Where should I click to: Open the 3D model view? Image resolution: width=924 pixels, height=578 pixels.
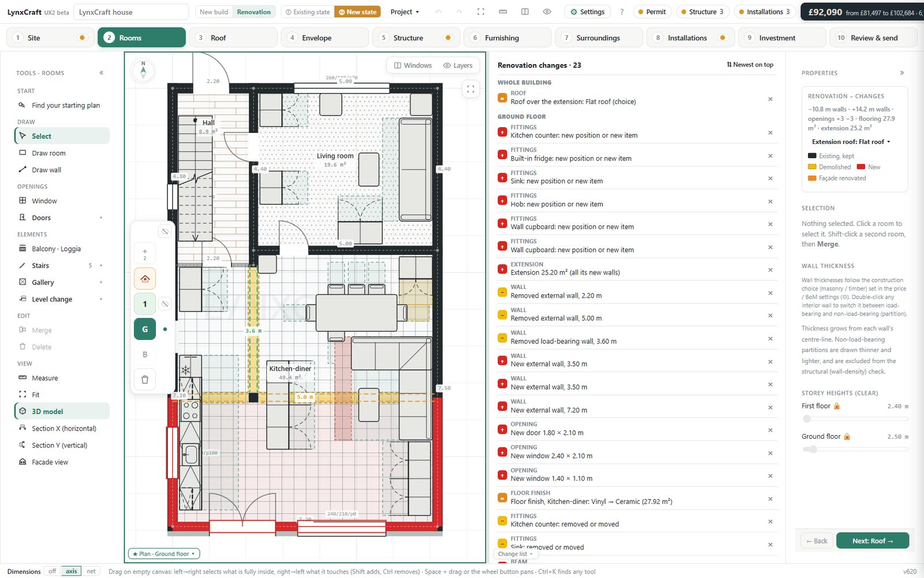click(62, 412)
